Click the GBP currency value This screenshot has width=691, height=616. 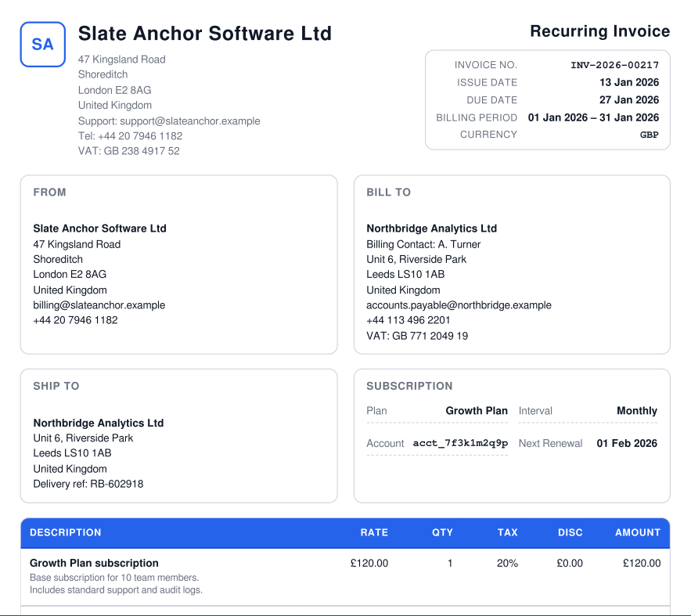pos(649,135)
